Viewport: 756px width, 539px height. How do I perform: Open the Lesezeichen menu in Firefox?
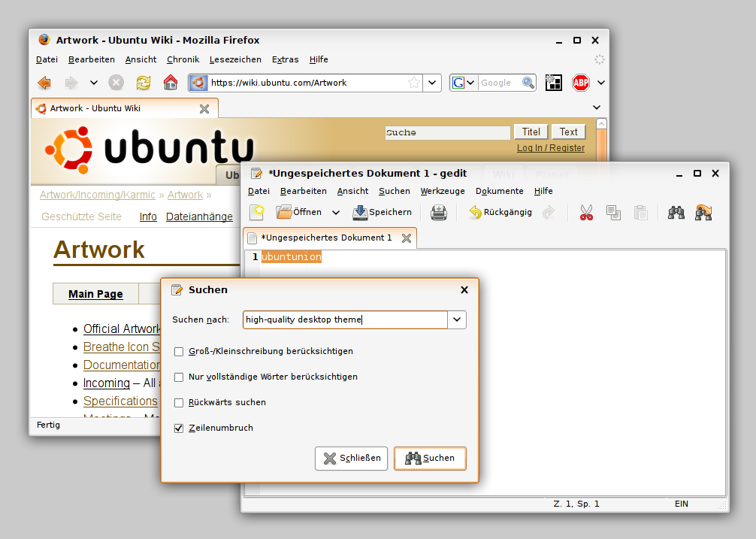click(x=235, y=59)
